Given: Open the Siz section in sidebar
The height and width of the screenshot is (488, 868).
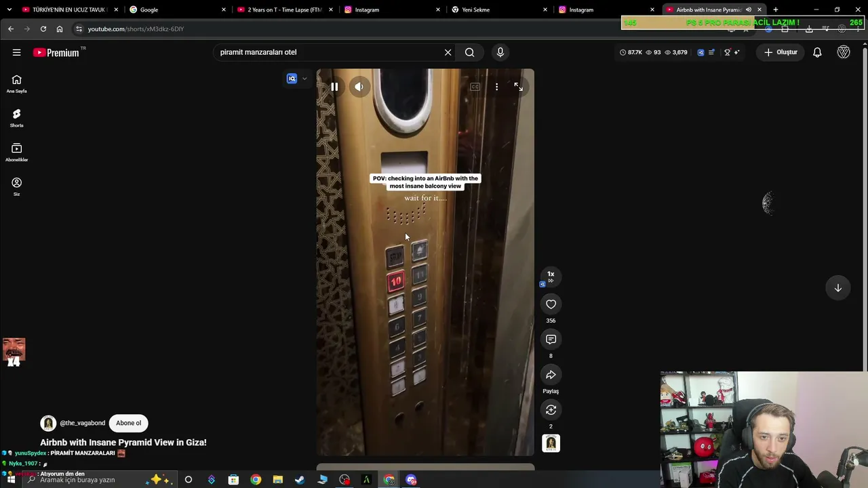Looking at the screenshot, I should pyautogui.click(x=16, y=187).
